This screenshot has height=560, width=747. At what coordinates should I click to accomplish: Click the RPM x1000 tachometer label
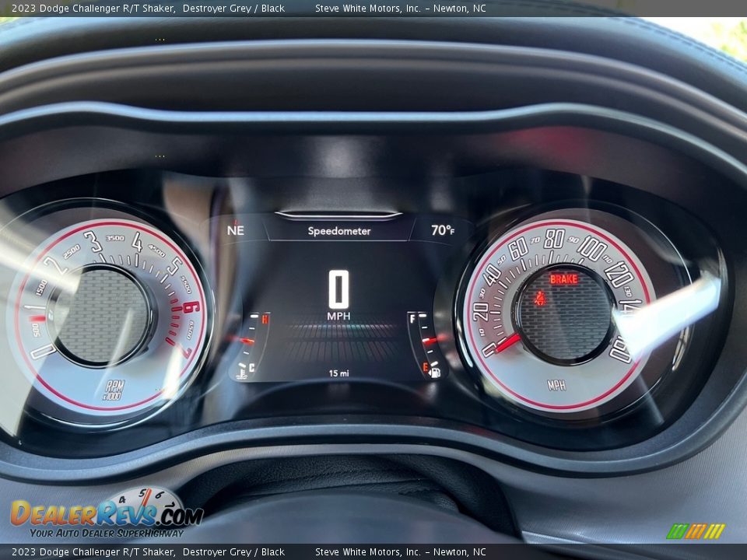coord(114,390)
